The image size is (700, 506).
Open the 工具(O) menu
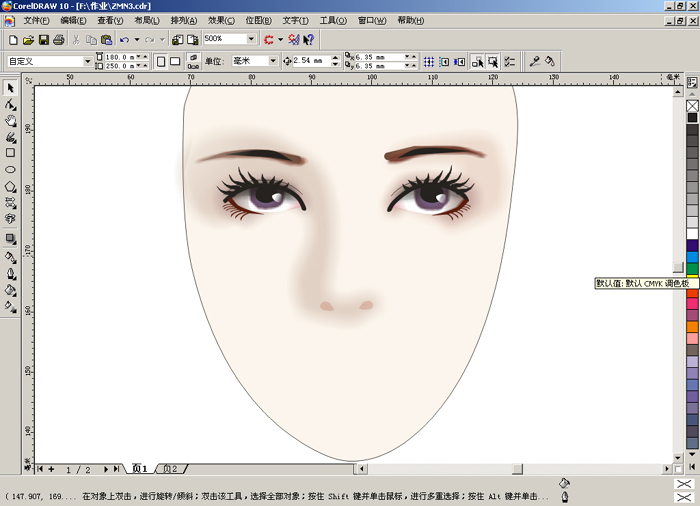point(333,21)
